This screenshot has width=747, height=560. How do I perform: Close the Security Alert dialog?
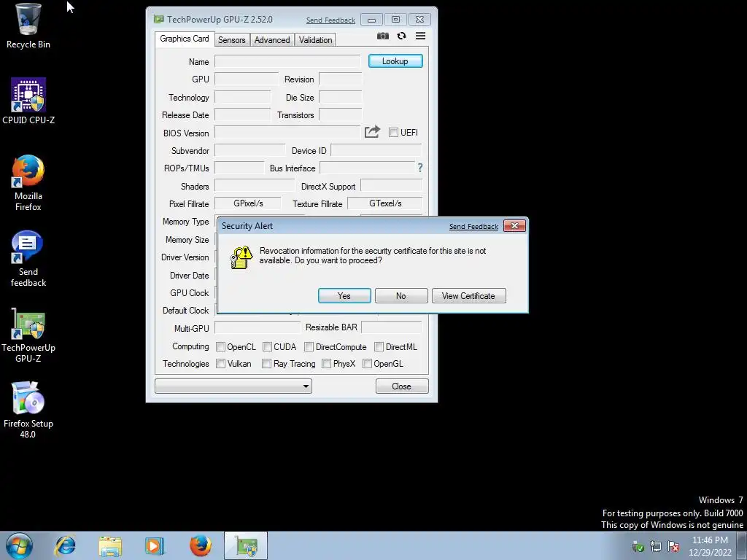(514, 226)
